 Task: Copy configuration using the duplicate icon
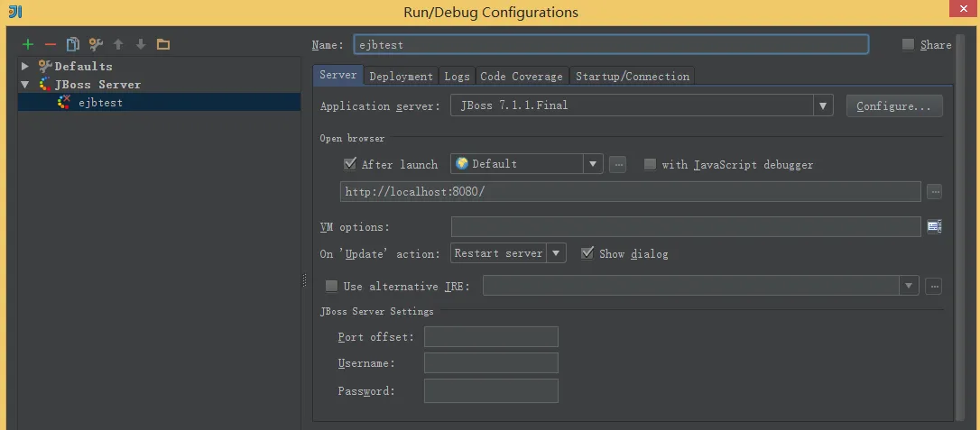click(x=73, y=44)
